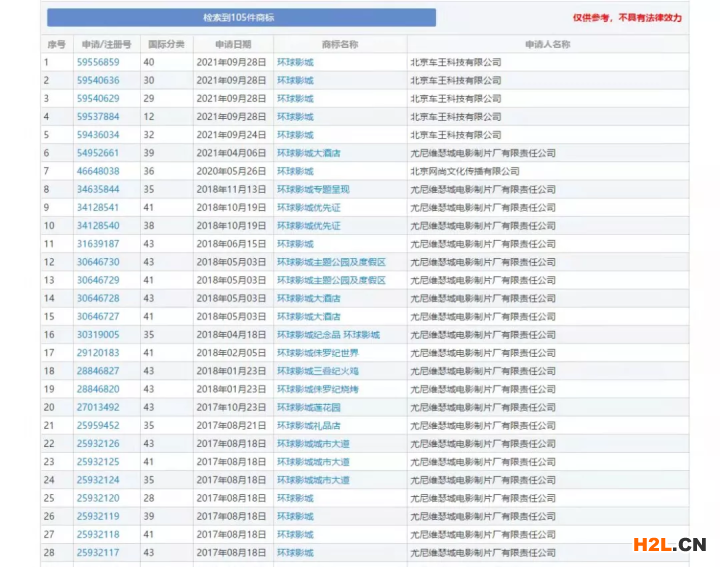The image size is (720, 567).
Task: Open registration number 25932120 link
Action: click(x=98, y=498)
